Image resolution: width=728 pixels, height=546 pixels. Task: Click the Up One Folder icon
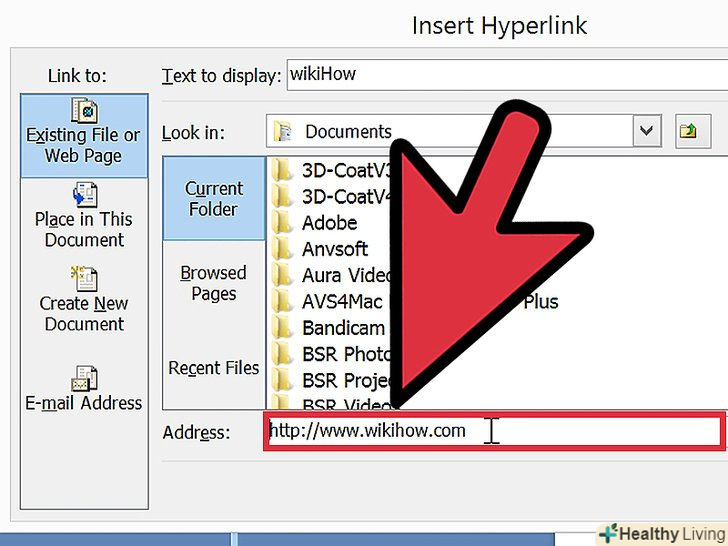coord(693,131)
